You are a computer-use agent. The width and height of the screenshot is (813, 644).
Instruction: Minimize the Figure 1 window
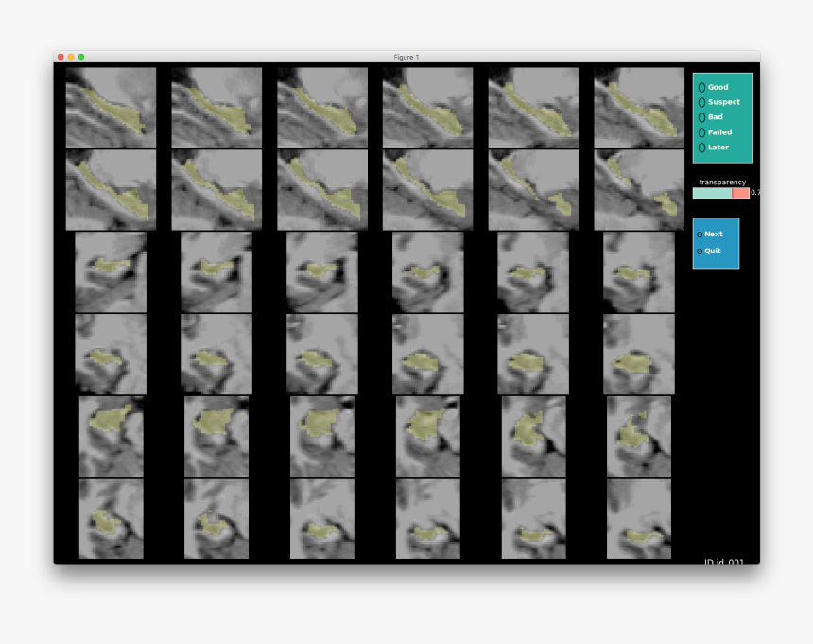71,57
